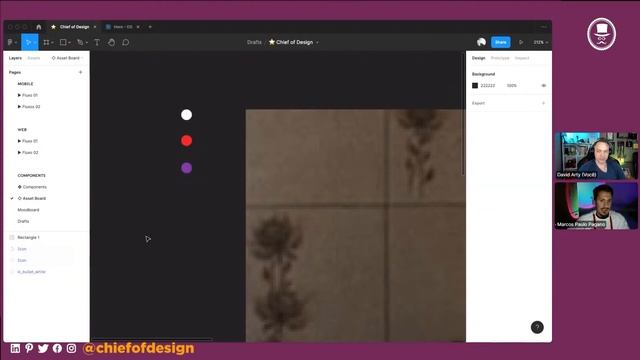The height and width of the screenshot is (360, 640).
Task: Select the floral tile image on canvas
Action: coord(356,225)
